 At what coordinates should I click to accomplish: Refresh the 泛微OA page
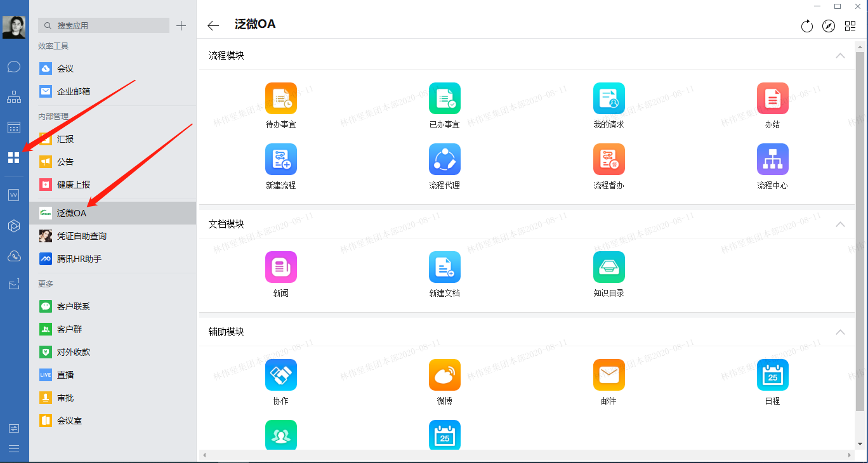[x=807, y=26]
